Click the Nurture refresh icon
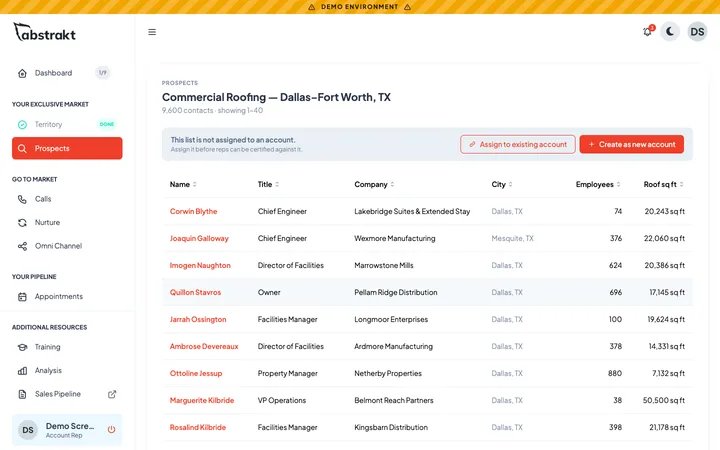The height and width of the screenshot is (450, 720). pos(22,222)
